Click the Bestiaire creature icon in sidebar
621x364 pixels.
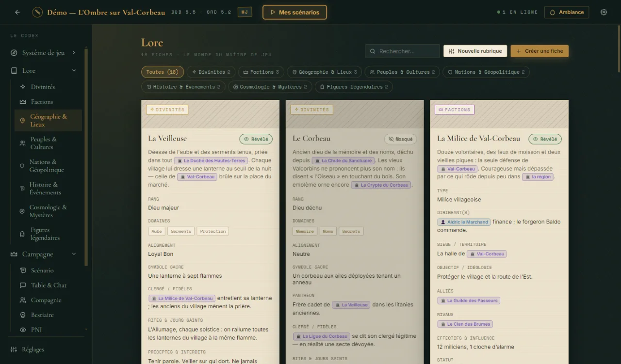click(22, 315)
